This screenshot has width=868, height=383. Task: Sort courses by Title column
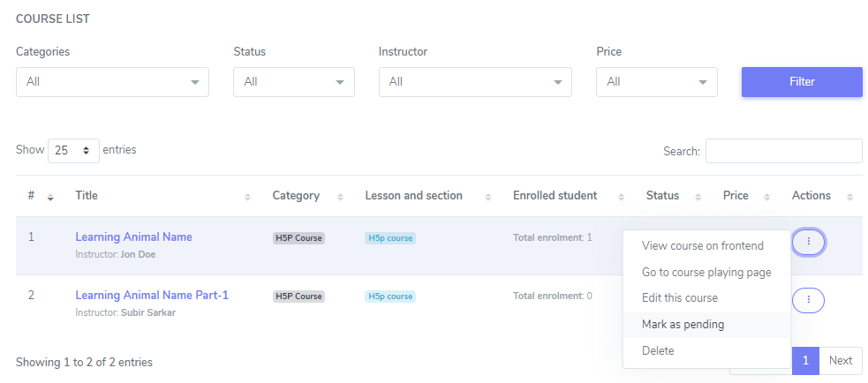click(247, 197)
